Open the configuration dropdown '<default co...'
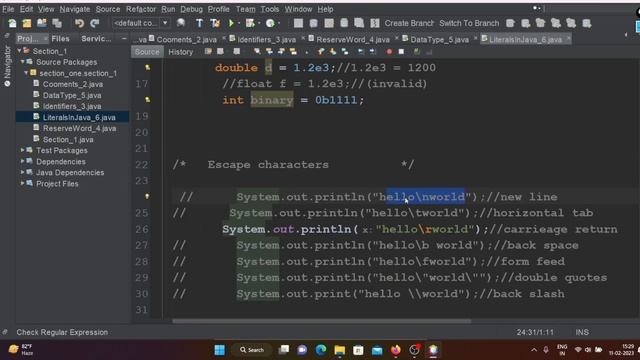The image size is (640, 360). tap(141, 23)
